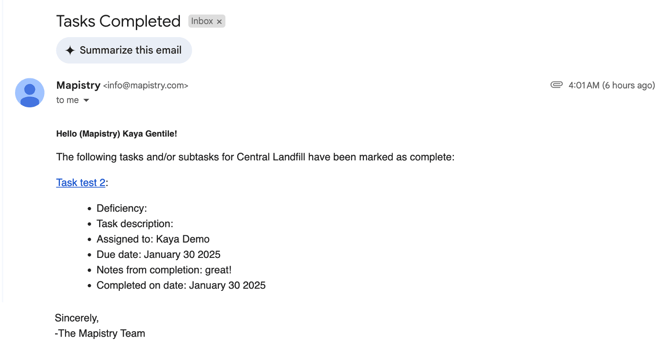Remove the Inbox label with its x
The width and height of the screenshot is (670, 360).
click(219, 21)
